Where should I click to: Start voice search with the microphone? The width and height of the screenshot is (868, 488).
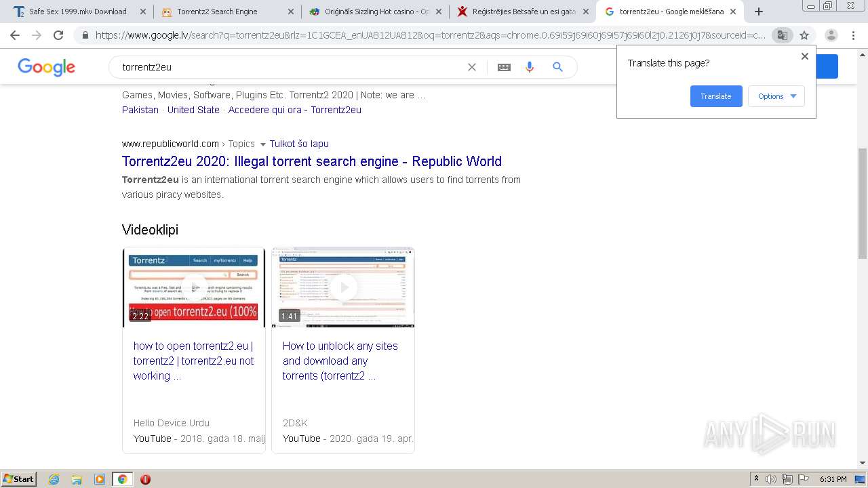(x=530, y=67)
